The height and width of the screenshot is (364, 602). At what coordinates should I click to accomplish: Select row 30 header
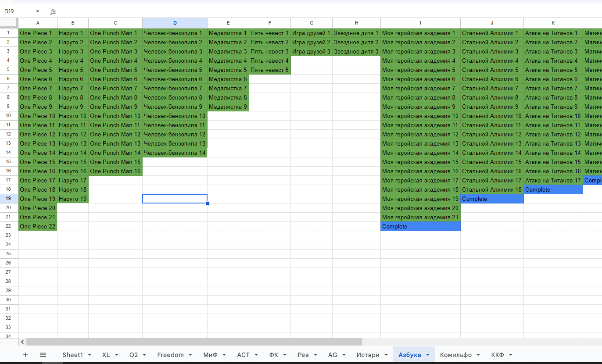[x=9, y=300]
